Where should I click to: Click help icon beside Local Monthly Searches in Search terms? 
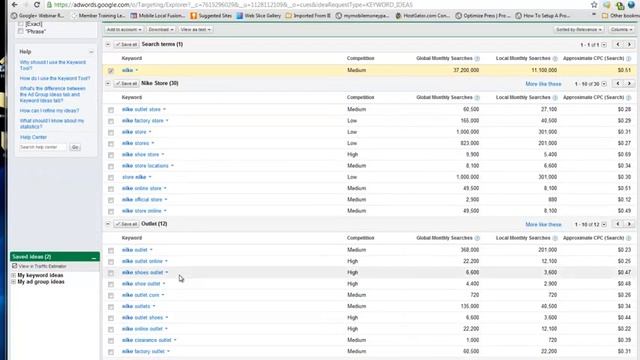click(555, 59)
